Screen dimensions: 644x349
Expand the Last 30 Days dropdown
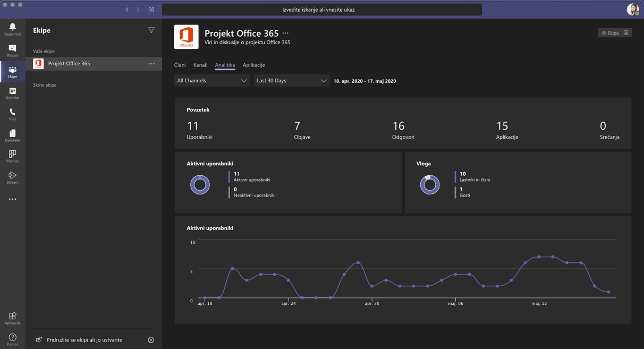point(291,81)
